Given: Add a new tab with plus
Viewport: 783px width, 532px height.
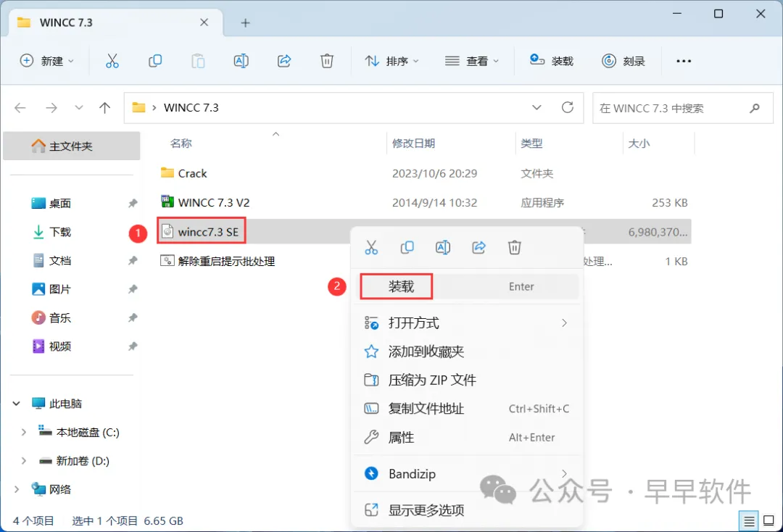Looking at the screenshot, I should [245, 23].
